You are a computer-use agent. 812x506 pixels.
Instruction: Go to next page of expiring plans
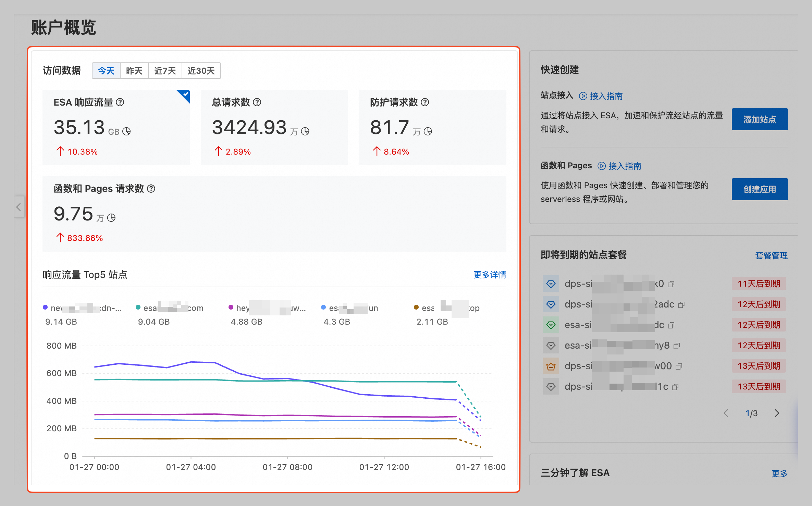tap(777, 413)
